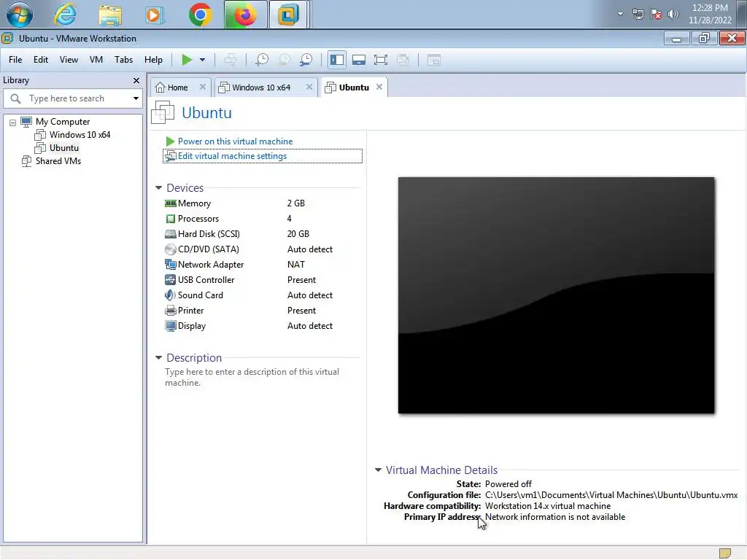Collapse the Devices section
The height and width of the screenshot is (560, 747).
158,188
